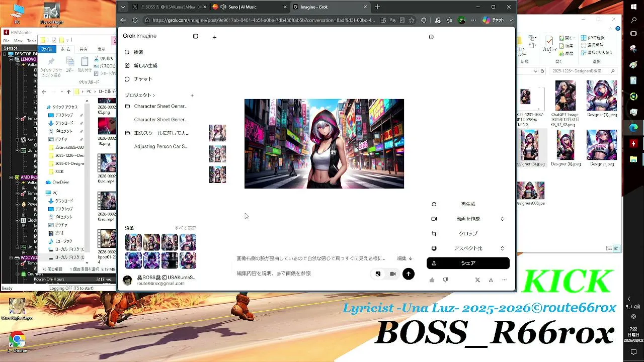Open the Edge icon on the taskbar
This screenshot has width=644, height=362.
[x=633, y=128]
